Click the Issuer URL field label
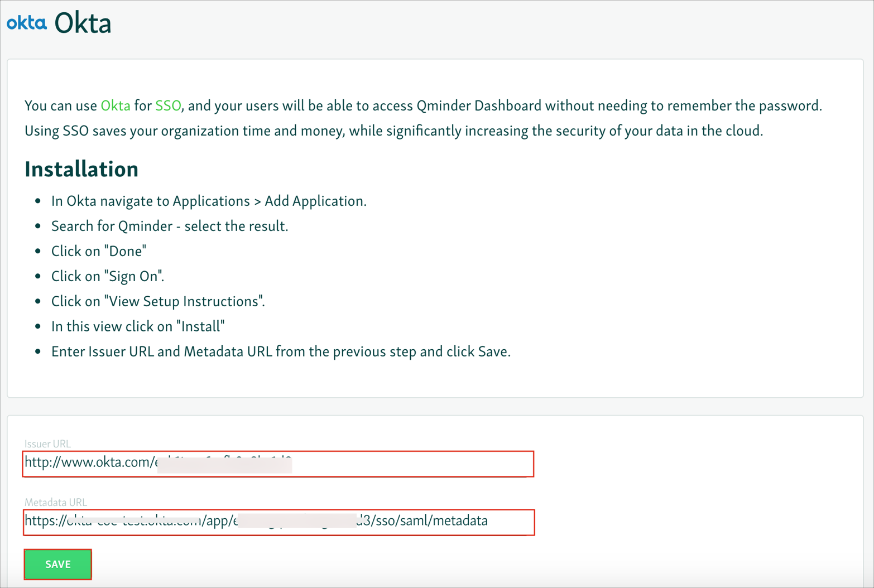Image resolution: width=874 pixels, height=588 pixels. click(47, 444)
